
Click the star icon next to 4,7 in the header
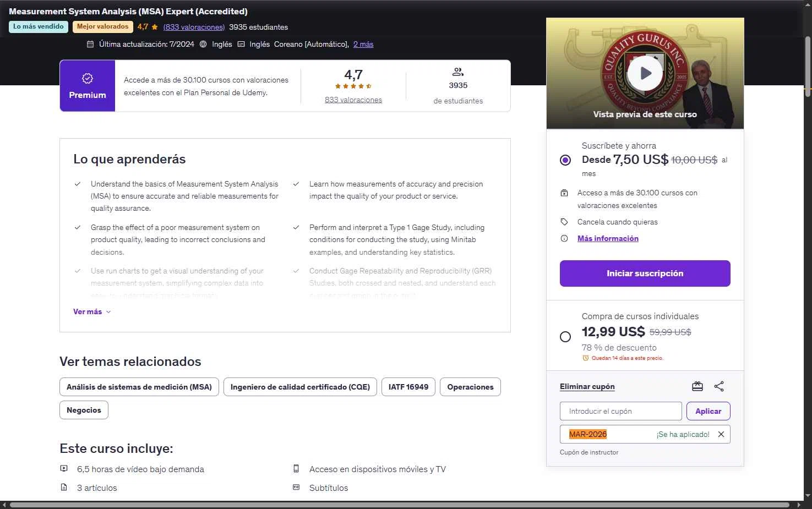155,27
